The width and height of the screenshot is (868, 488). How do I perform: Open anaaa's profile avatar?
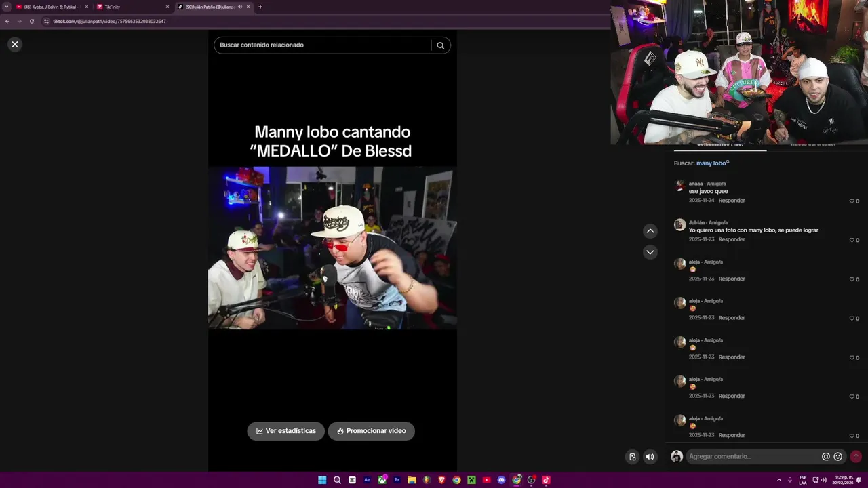pyautogui.click(x=679, y=186)
